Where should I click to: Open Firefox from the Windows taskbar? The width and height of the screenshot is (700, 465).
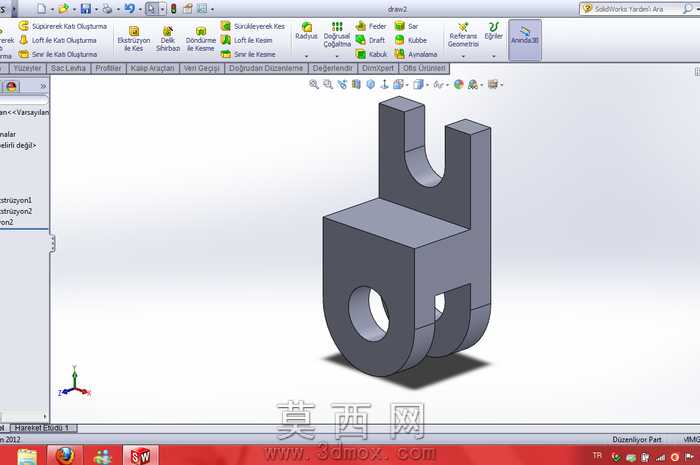65,456
